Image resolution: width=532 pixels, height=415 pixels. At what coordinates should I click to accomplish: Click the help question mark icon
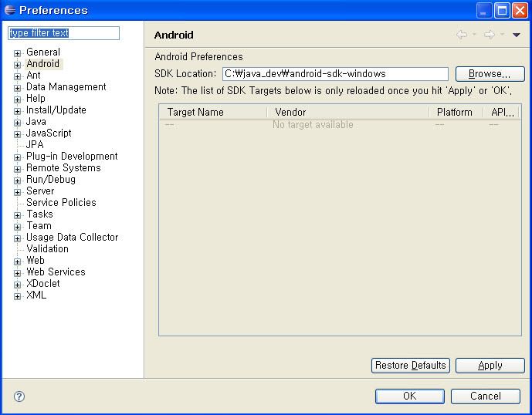tap(19, 396)
